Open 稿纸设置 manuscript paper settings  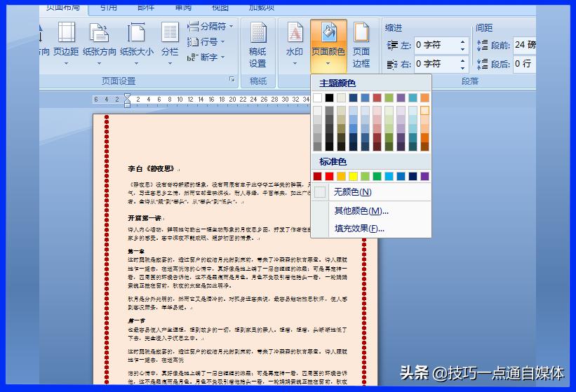[257, 45]
